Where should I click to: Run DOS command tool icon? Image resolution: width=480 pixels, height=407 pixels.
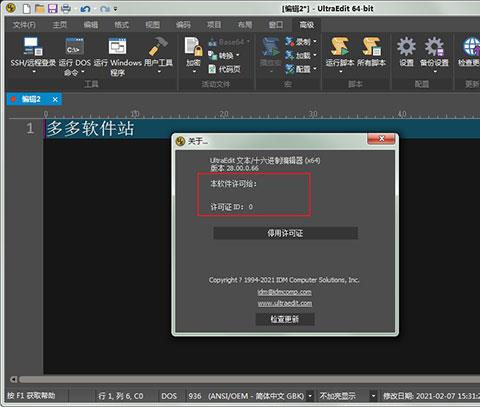click(74, 46)
